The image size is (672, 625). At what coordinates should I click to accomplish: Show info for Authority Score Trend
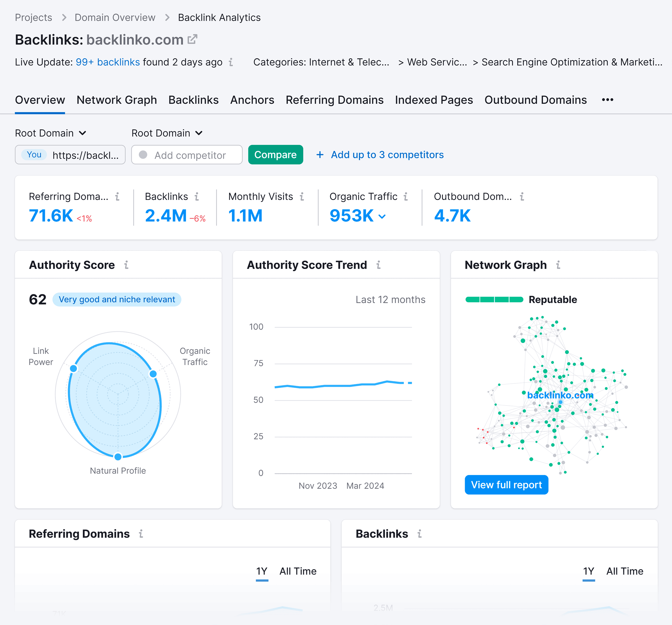click(x=378, y=265)
